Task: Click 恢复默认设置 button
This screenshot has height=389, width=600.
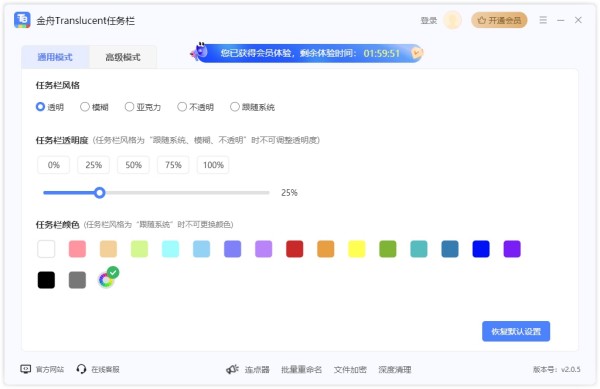Action: tap(516, 331)
